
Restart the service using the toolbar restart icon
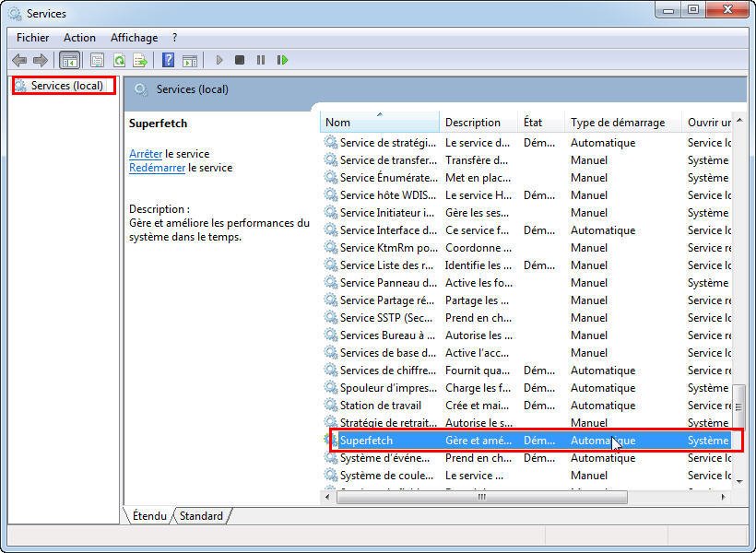tap(282, 61)
